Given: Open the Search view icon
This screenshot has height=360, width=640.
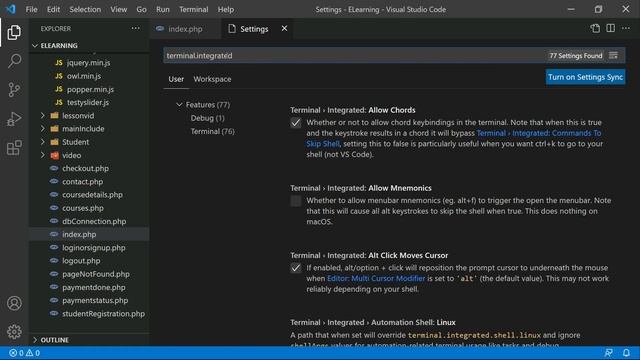Looking at the screenshot, I should coord(14,61).
